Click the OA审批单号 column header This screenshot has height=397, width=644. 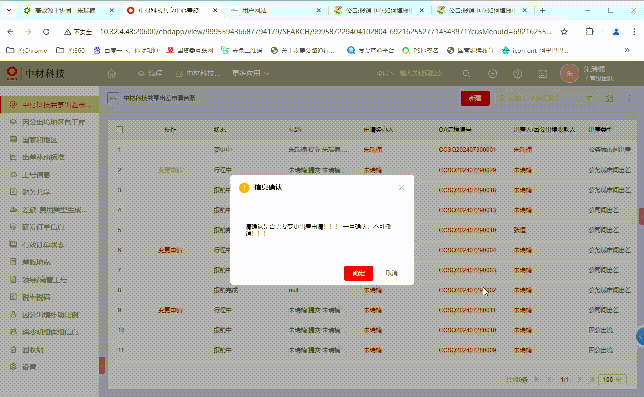(x=455, y=129)
